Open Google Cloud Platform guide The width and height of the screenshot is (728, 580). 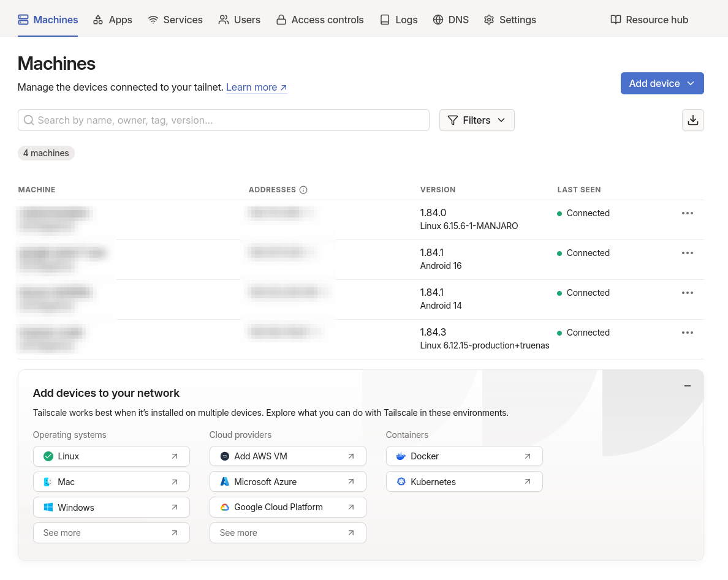point(288,508)
